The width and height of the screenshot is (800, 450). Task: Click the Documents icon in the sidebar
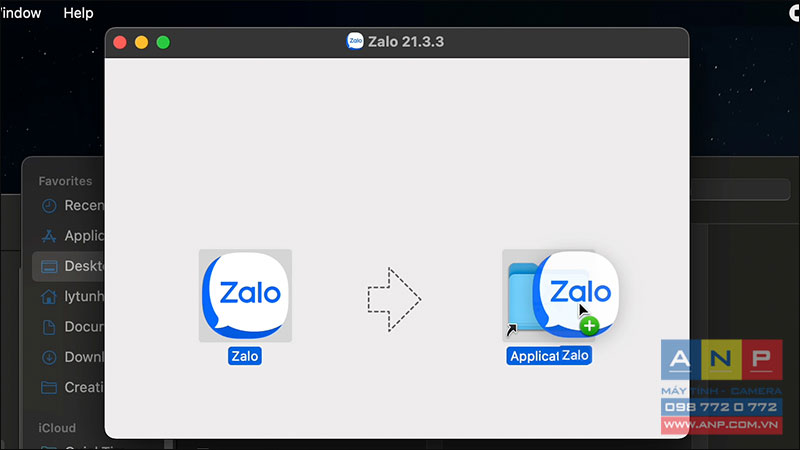click(x=49, y=327)
